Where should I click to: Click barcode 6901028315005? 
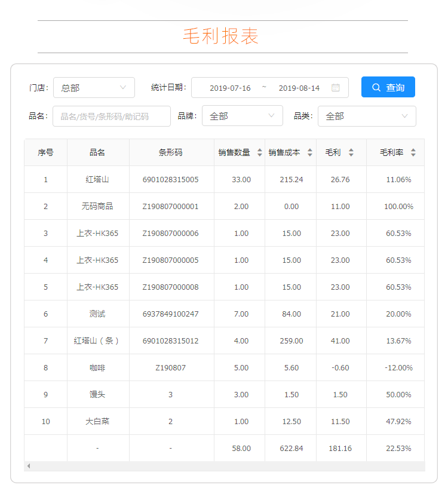click(x=171, y=180)
